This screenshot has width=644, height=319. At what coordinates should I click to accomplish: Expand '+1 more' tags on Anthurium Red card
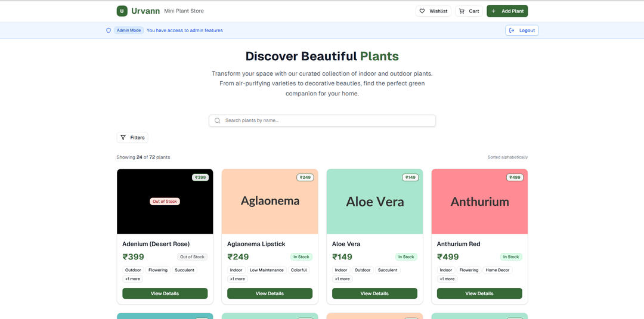coord(447,279)
